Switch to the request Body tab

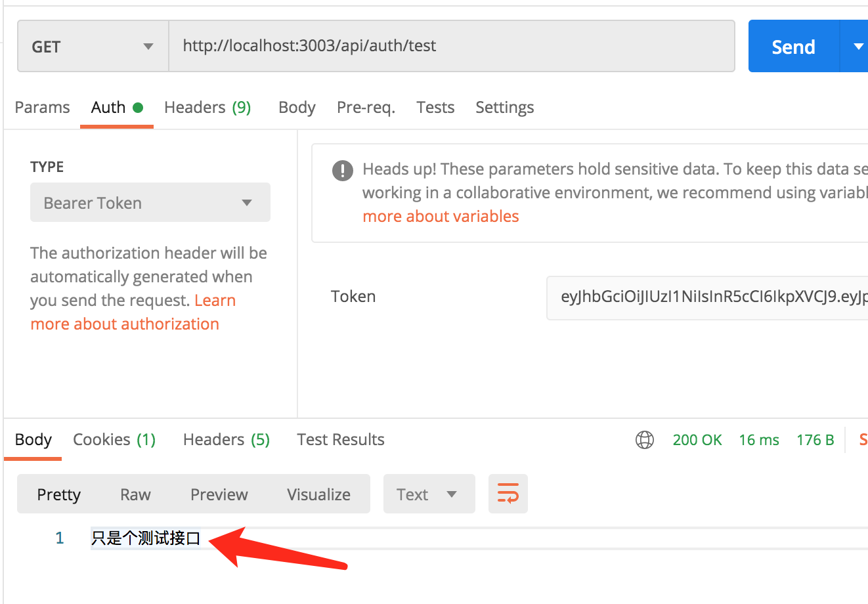click(x=297, y=107)
